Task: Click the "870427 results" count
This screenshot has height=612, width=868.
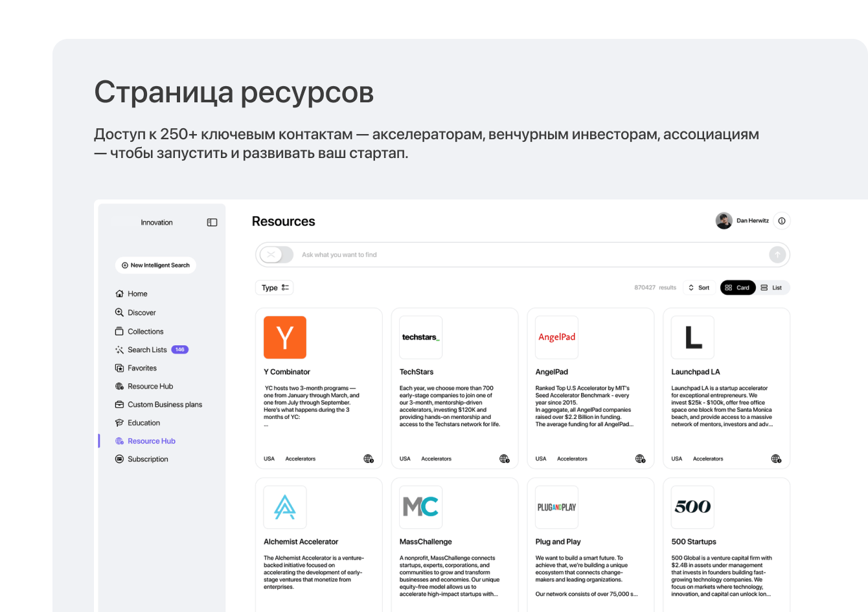Action: coord(656,288)
